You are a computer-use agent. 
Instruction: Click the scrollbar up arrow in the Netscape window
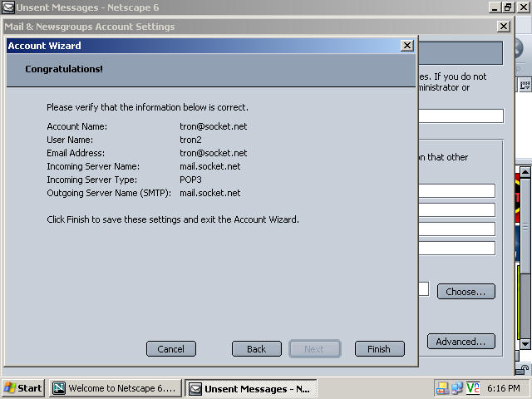[x=525, y=172]
